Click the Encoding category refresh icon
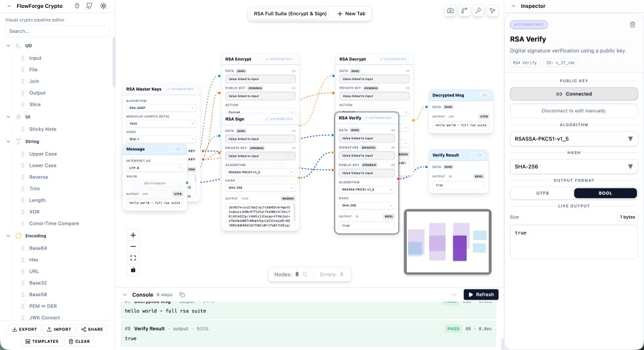 coord(18,236)
